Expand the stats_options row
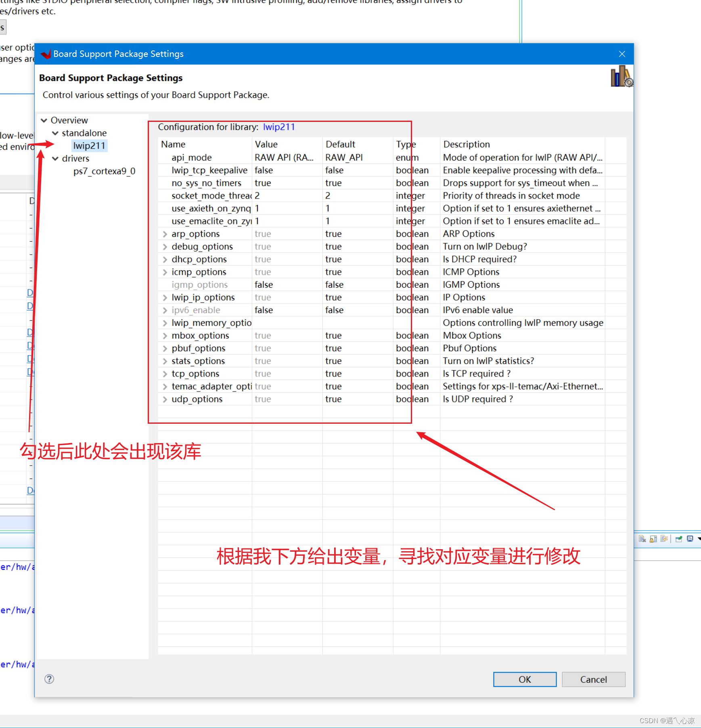This screenshot has height=728, width=701. pyautogui.click(x=165, y=361)
